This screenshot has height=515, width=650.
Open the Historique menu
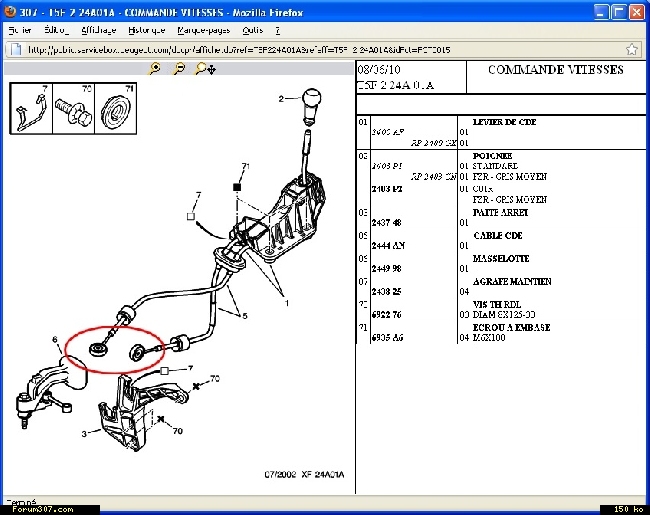(x=147, y=30)
